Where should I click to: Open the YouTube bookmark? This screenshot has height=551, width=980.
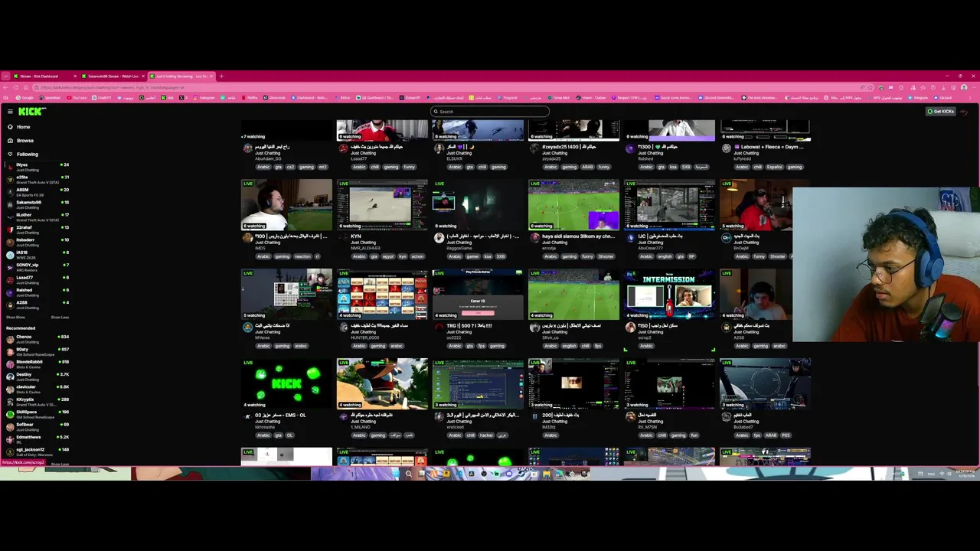click(x=78, y=98)
